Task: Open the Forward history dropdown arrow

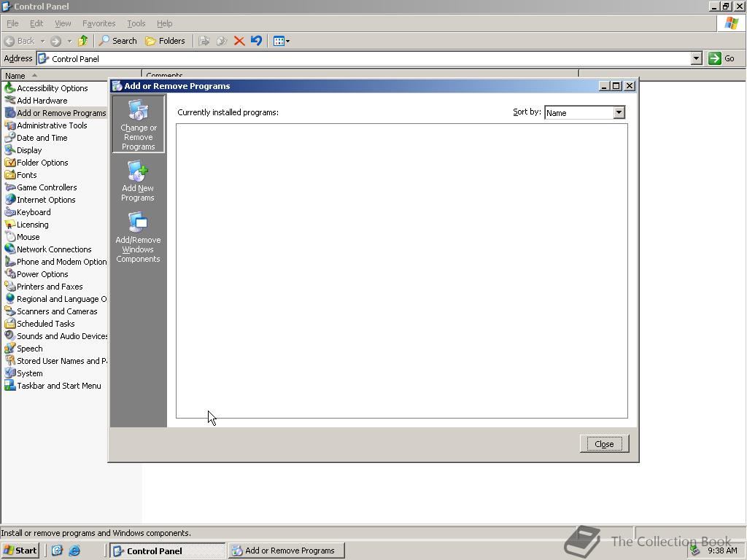Action: [x=69, y=41]
